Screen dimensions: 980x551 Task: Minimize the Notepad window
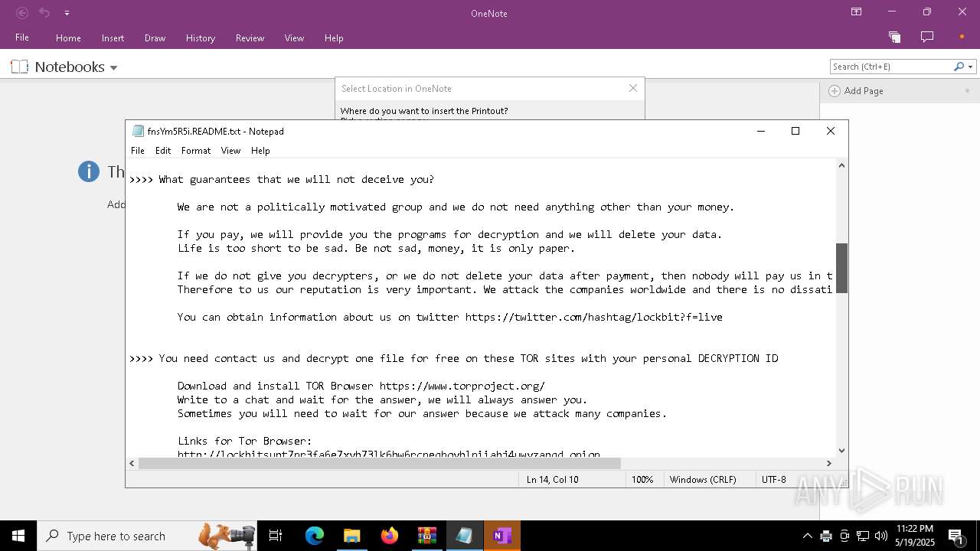(x=761, y=131)
